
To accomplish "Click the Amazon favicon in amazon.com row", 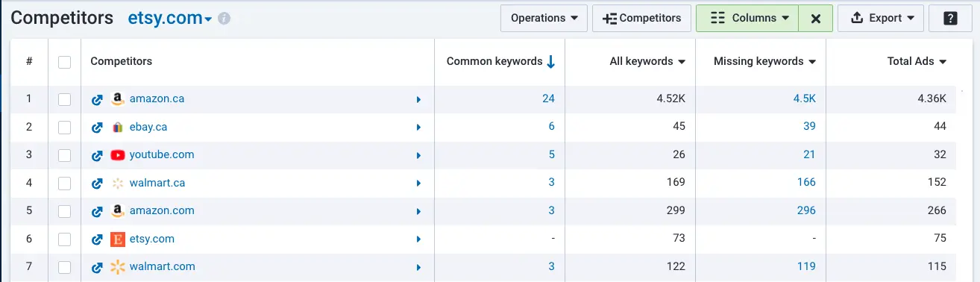I will click(117, 211).
